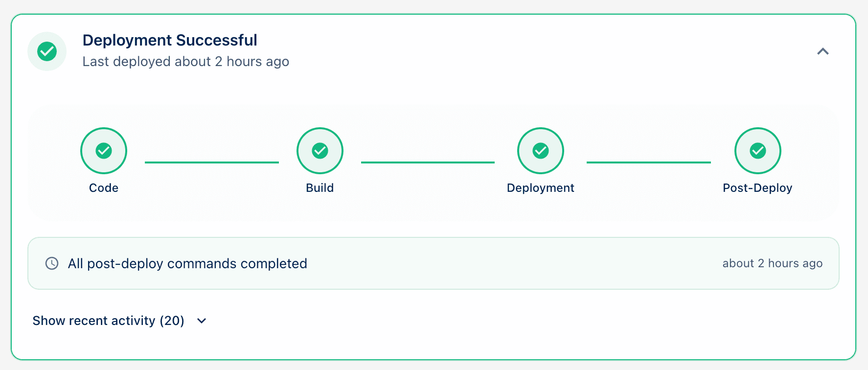
Task: Click progress line between Code and Build
Action: [x=212, y=162]
